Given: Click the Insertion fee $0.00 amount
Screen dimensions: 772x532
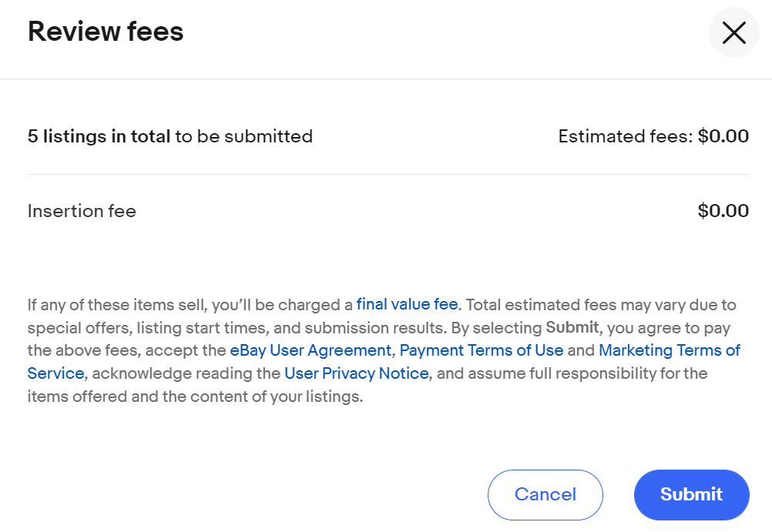Looking at the screenshot, I should 723,211.
